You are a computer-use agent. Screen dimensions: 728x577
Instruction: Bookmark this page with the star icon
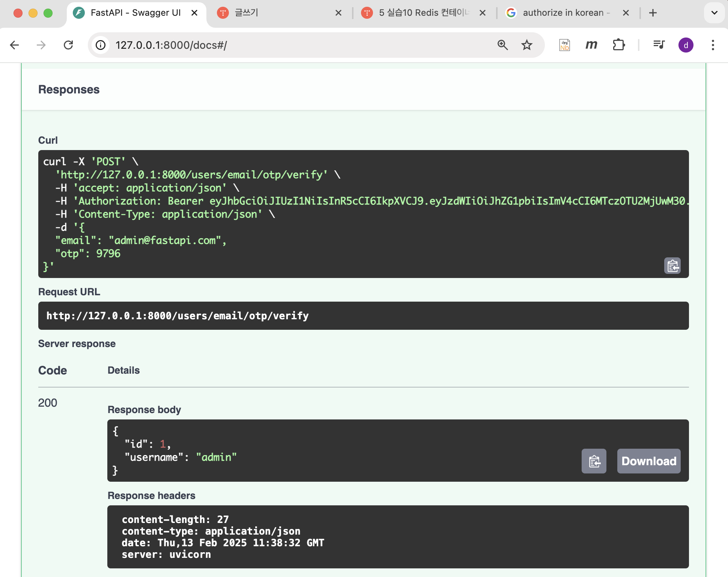(x=527, y=45)
